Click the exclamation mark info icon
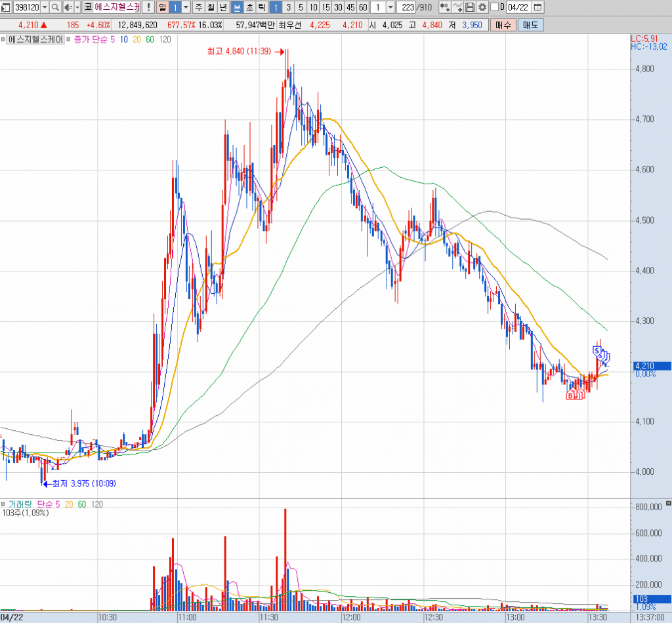The width and height of the screenshot is (672, 623). click(148, 7)
